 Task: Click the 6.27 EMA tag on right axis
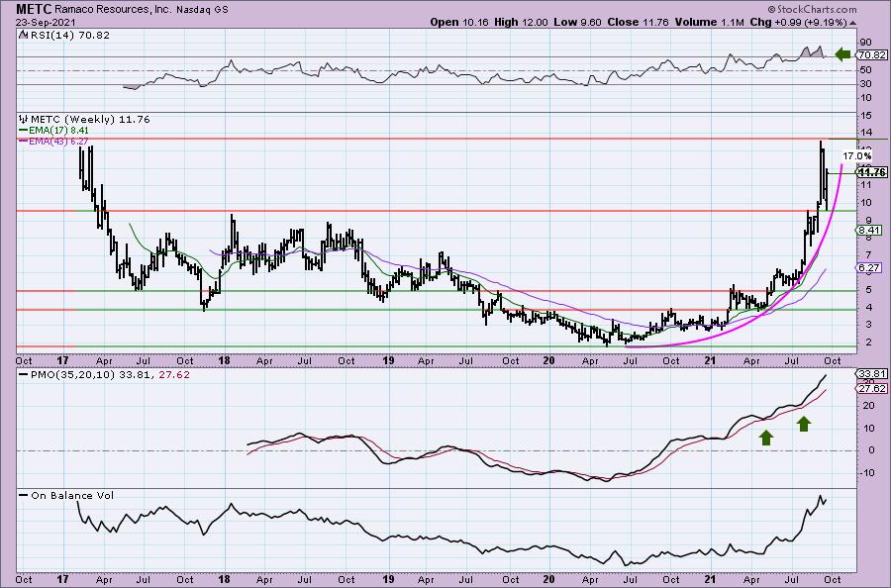[869, 267]
